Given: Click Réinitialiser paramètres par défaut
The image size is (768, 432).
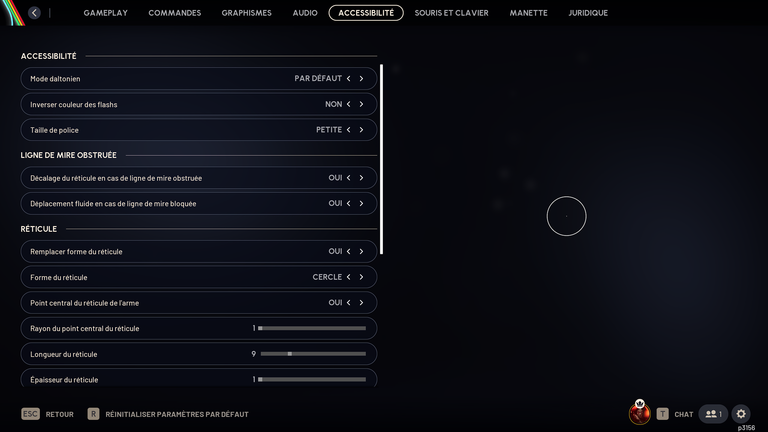Looking at the screenshot, I should pos(177,414).
